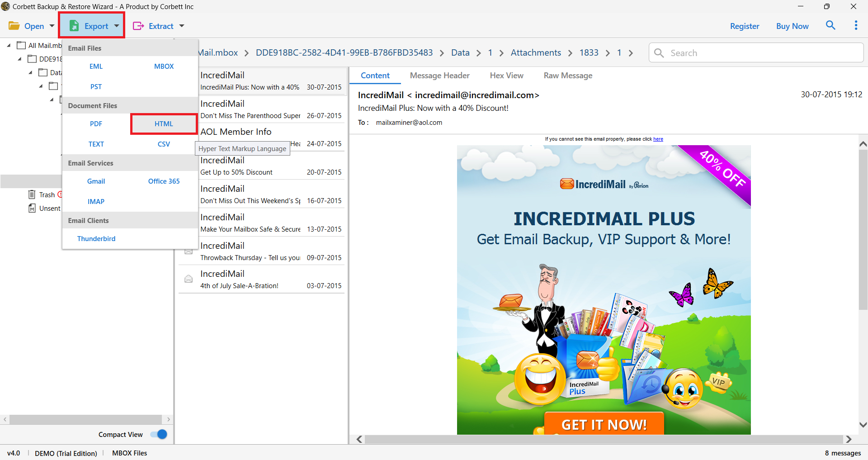This screenshot has width=868, height=460.
Task: Click envelope icon beside 4th of July email
Action: tap(189, 279)
